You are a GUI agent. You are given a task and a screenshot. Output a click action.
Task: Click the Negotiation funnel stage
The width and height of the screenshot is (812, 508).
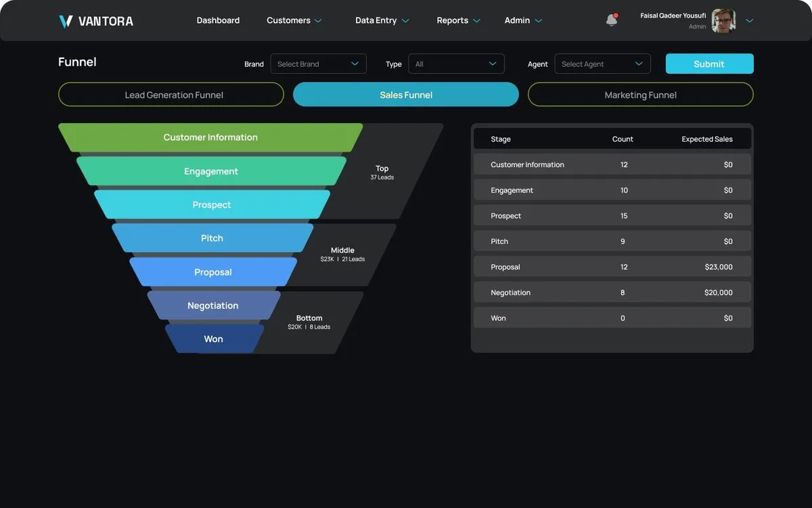point(213,305)
